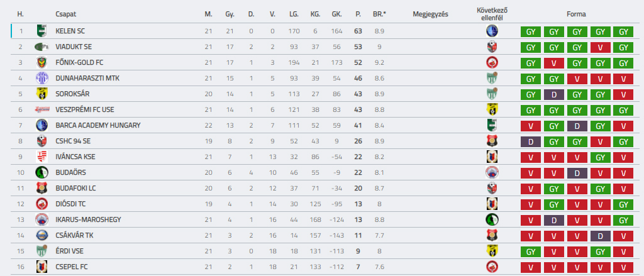Screen dimensions: 644x276
Task: Sort table by the P. points column
Action: pyautogui.click(x=358, y=14)
